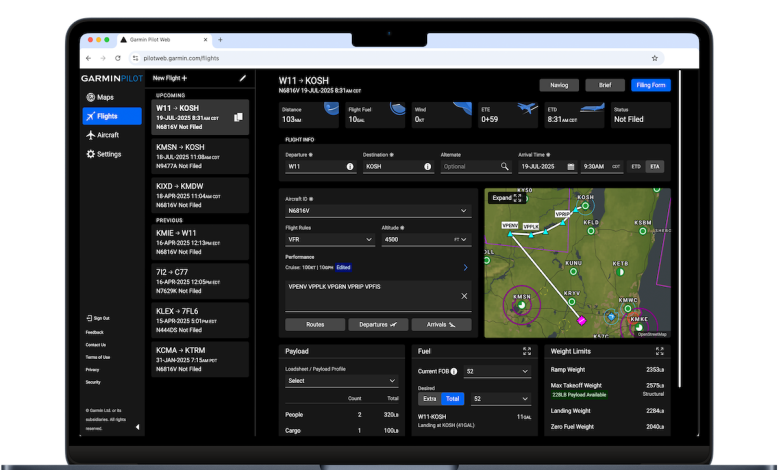Open the Current FOB 52 dropdown
The image size is (779, 470).
click(497, 372)
